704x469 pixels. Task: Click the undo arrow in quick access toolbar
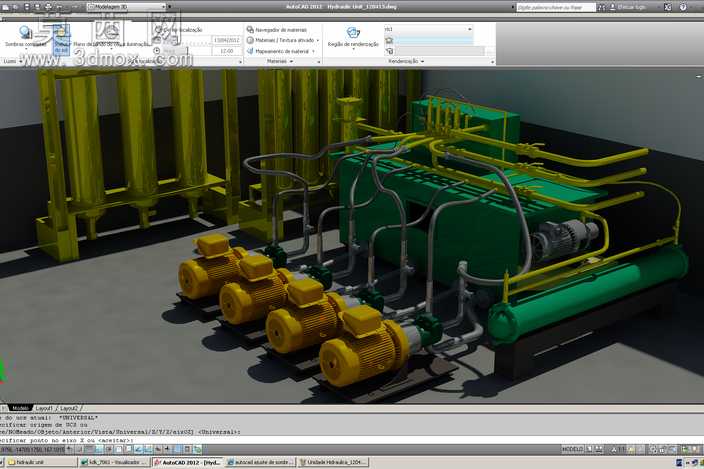(61, 7)
